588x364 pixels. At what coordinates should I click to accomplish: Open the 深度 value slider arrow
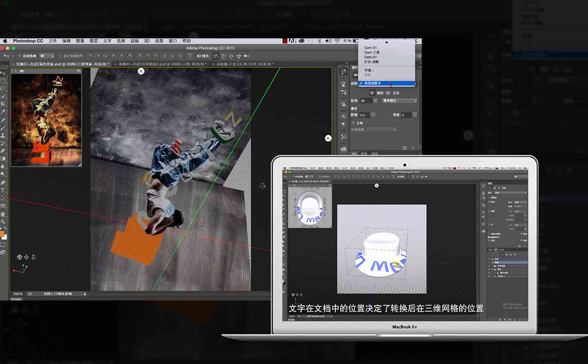click(x=415, y=115)
